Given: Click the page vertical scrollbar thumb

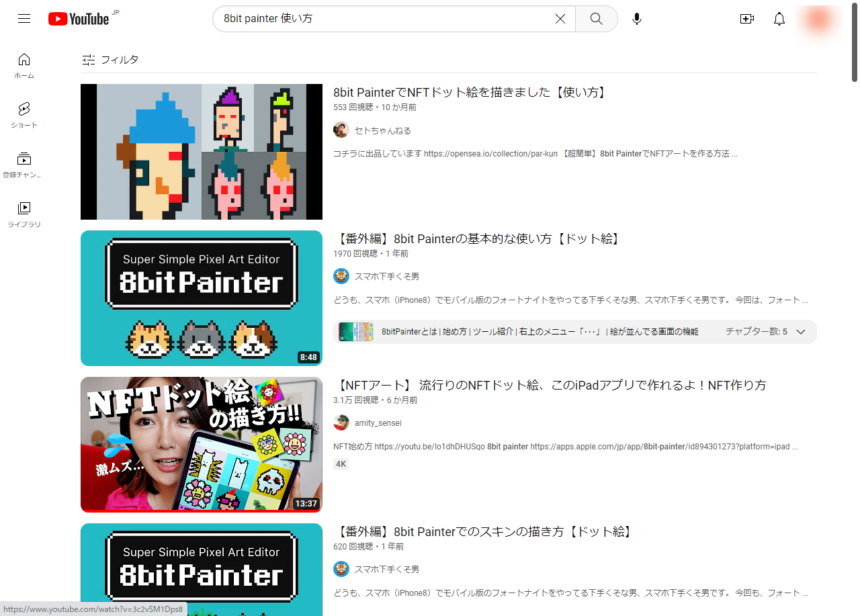Looking at the screenshot, I should [855, 42].
